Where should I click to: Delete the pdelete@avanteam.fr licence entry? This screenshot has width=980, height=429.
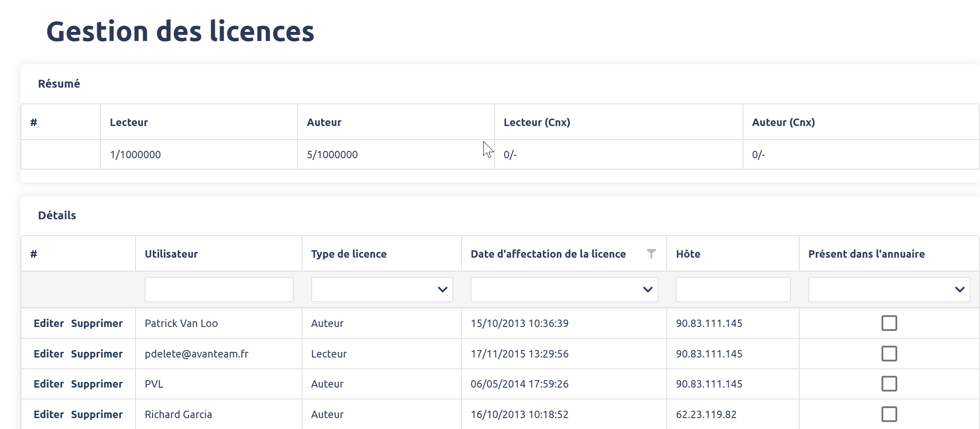point(97,354)
